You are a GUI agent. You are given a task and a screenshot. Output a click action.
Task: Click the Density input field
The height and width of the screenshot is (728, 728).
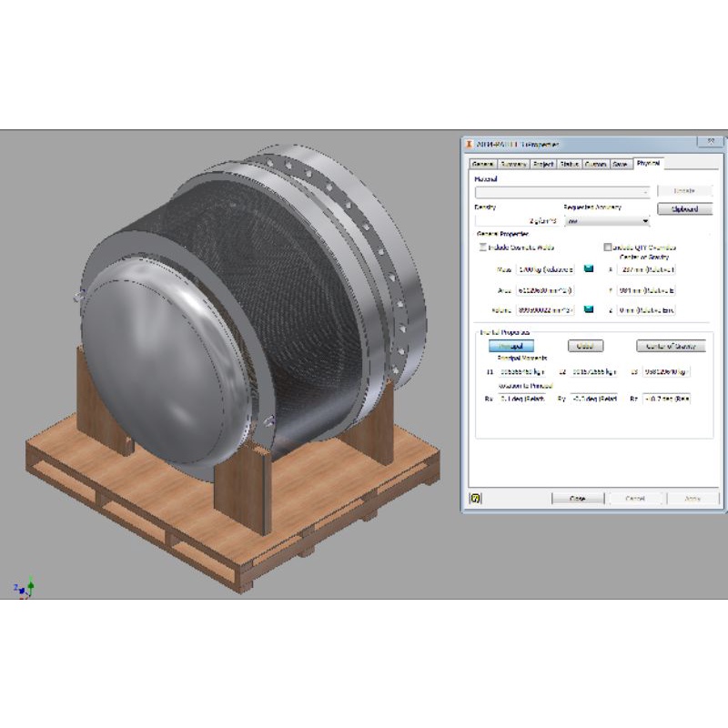point(516,220)
